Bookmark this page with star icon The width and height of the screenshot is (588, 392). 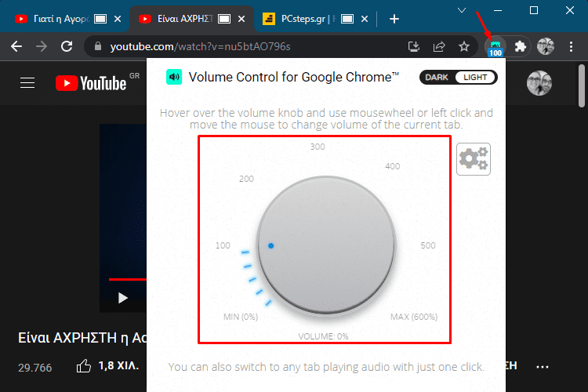[464, 46]
